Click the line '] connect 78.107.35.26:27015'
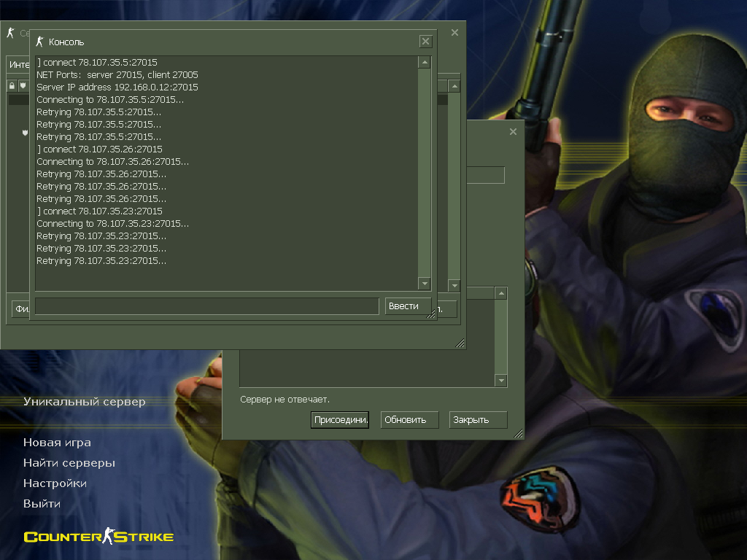Screen dimensions: 747x560 (x=99, y=149)
